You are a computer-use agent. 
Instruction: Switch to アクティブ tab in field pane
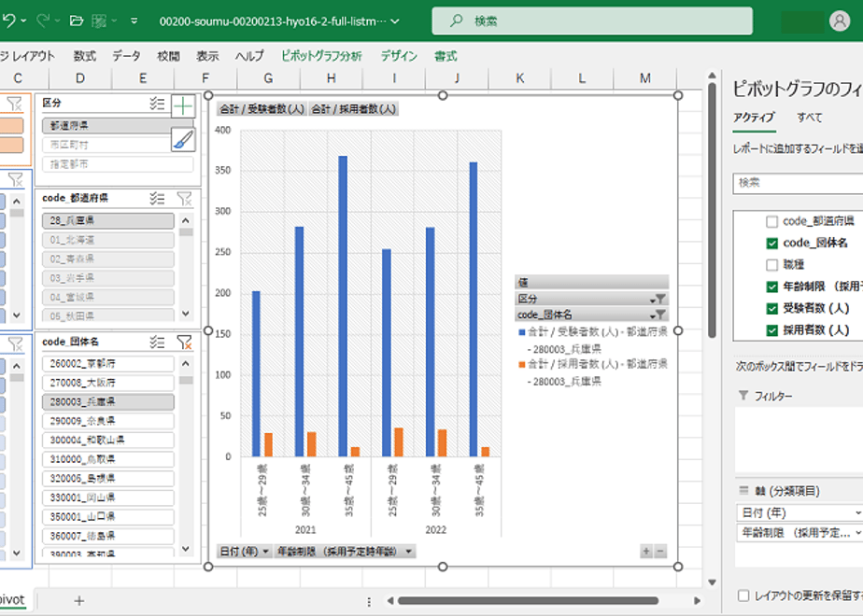coord(754,118)
